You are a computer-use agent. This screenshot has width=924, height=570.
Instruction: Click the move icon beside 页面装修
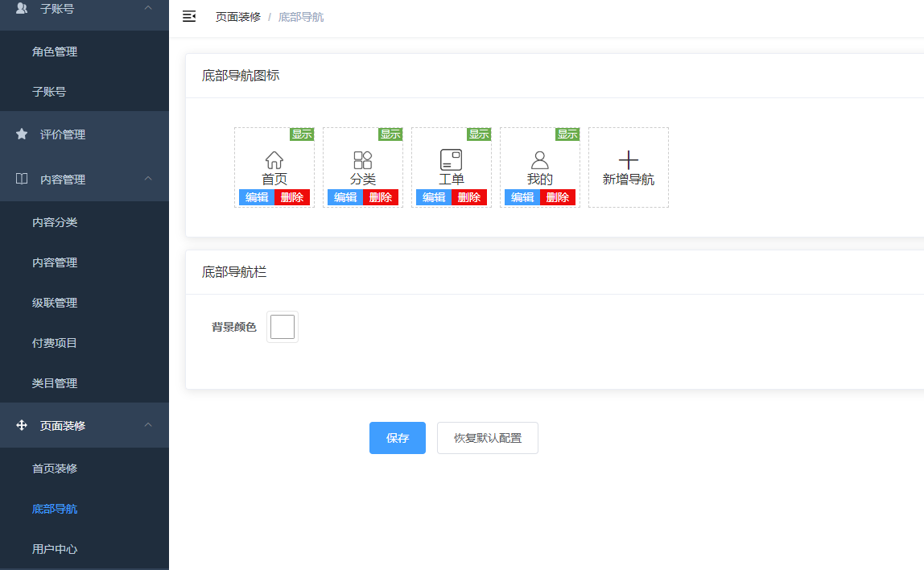22,425
